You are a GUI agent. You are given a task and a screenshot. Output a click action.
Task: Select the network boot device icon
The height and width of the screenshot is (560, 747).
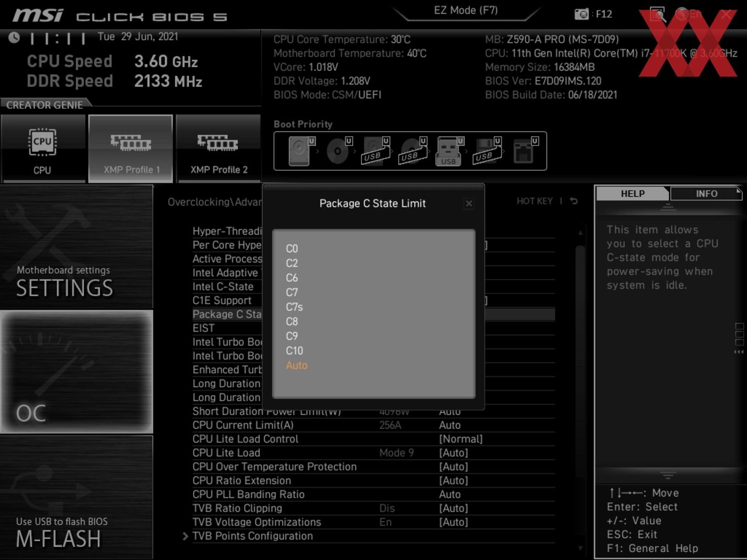click(525, 151)
